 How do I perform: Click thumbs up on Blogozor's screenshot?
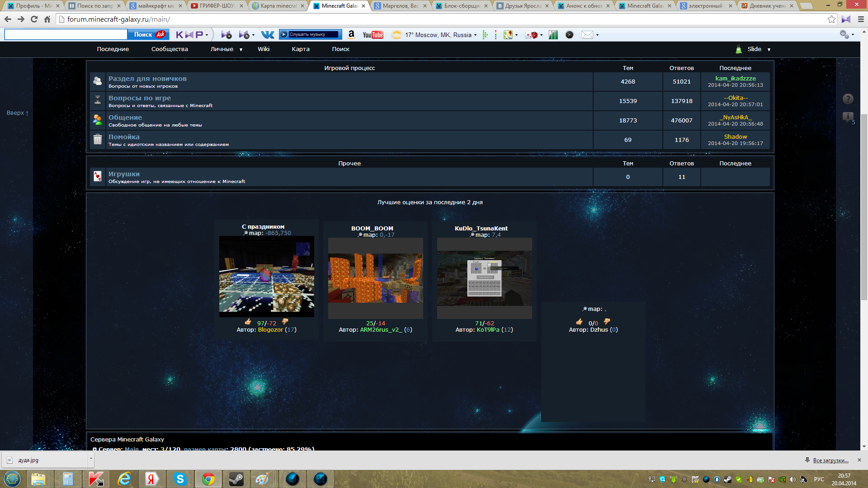pyautogui.click(x=248, y=322)
